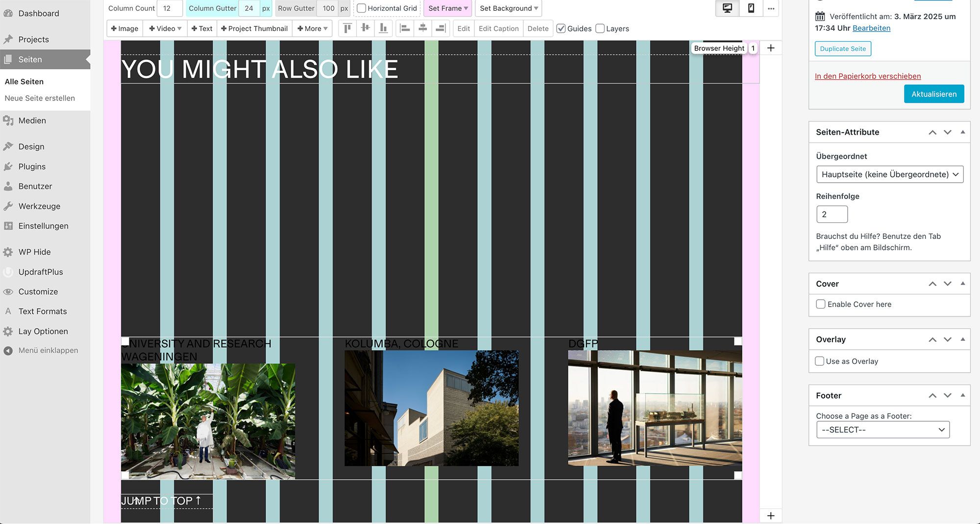The image size is (980, 524).
Task: Click the align right icon
Action: pyautogui.click(x=441, y=28)
